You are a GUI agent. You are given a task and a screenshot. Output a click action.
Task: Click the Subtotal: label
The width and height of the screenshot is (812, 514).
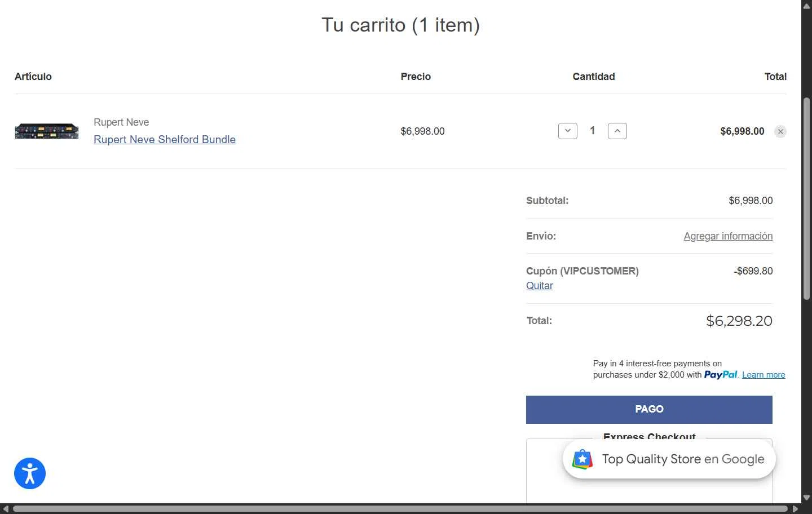click(547, 201)
